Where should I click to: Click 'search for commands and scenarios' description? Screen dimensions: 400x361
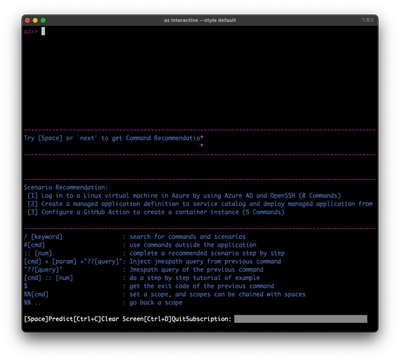click(x=188, y=237)
